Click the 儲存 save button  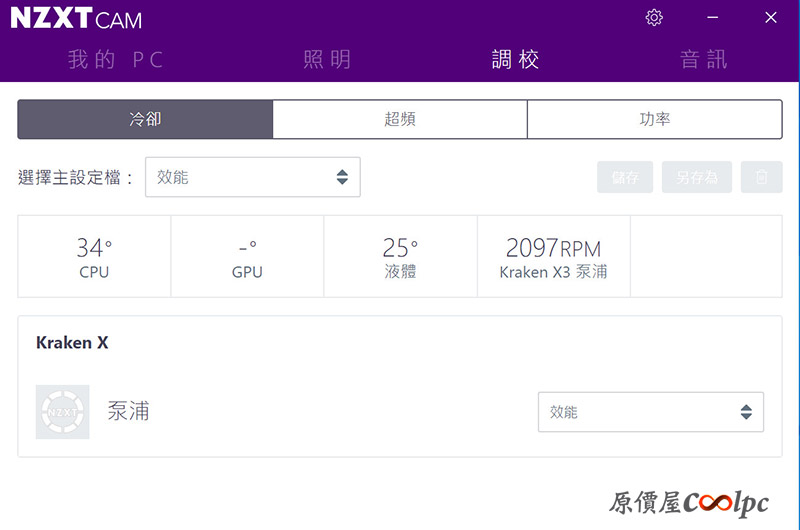(x=625, y=177)
